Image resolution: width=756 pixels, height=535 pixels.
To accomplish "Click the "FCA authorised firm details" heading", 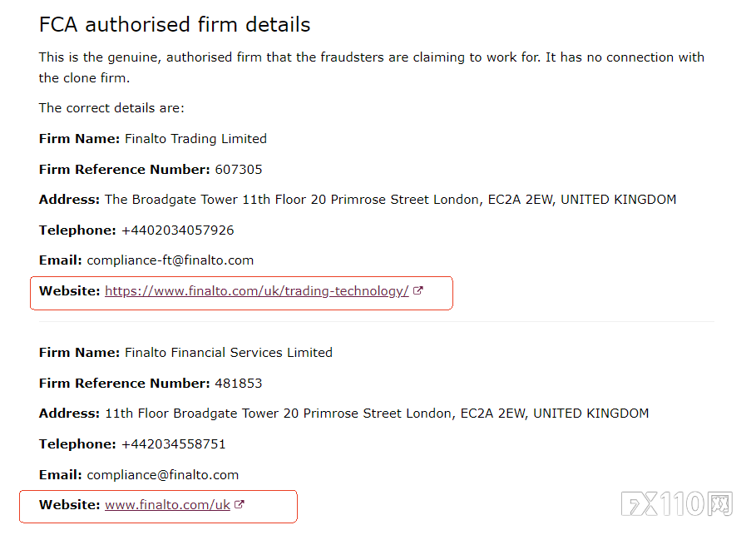I will coord(175,25).
